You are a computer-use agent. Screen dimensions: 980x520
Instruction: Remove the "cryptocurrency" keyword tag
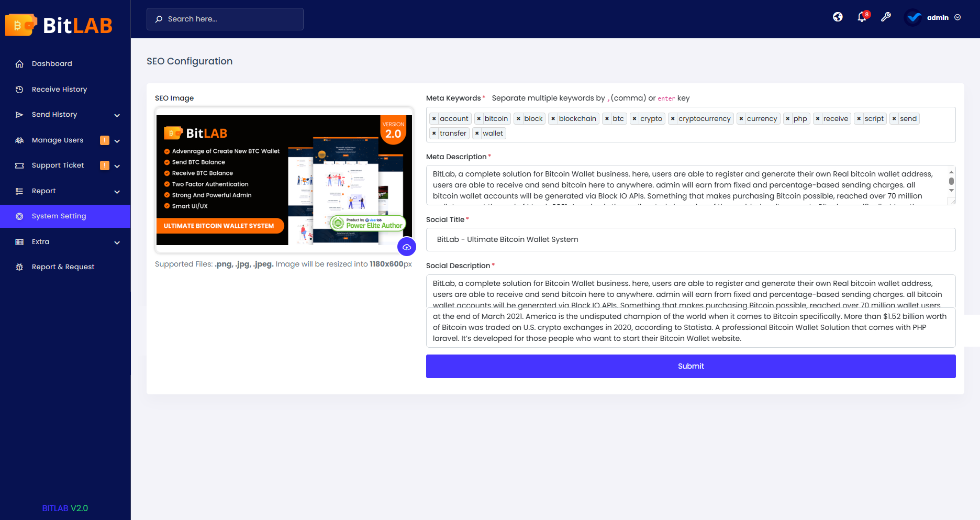pos(674,118)
